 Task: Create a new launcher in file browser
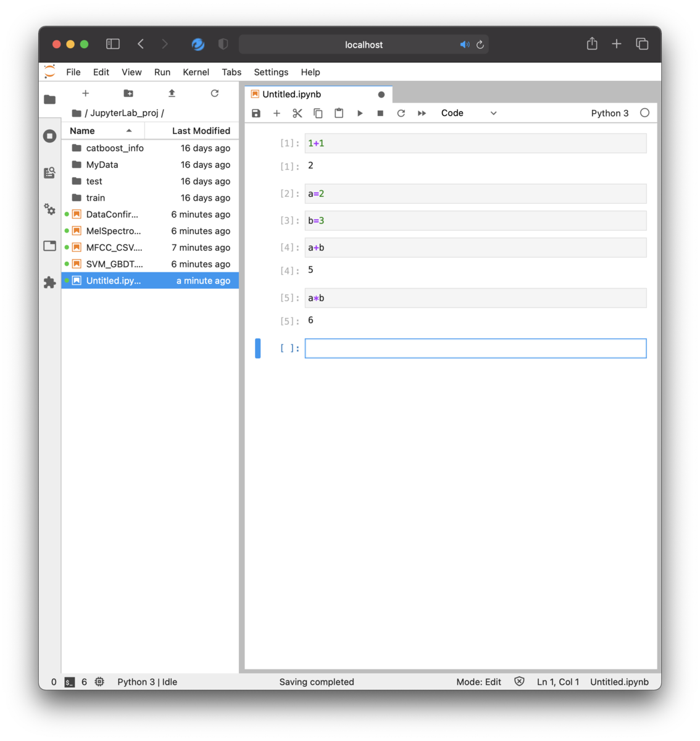pos(86,93)
